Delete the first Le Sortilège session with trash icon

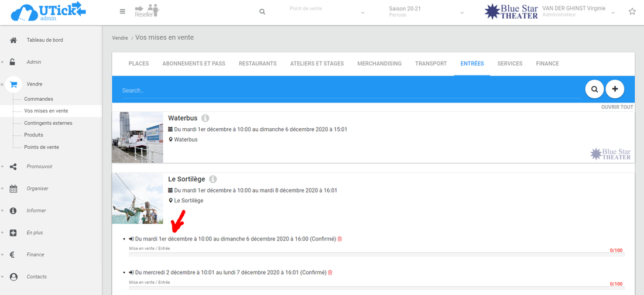coord(340,239)
